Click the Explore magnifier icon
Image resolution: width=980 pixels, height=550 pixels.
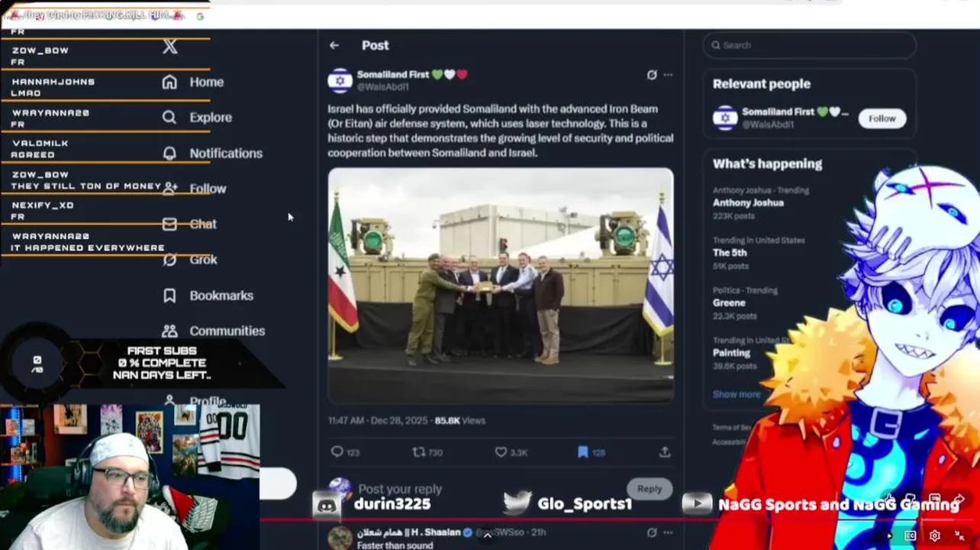coord(169,118)
